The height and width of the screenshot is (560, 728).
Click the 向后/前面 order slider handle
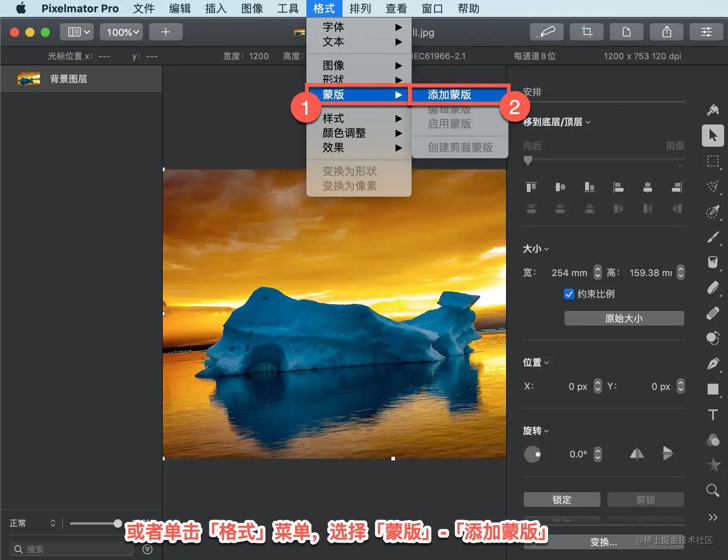click(528, 160)
